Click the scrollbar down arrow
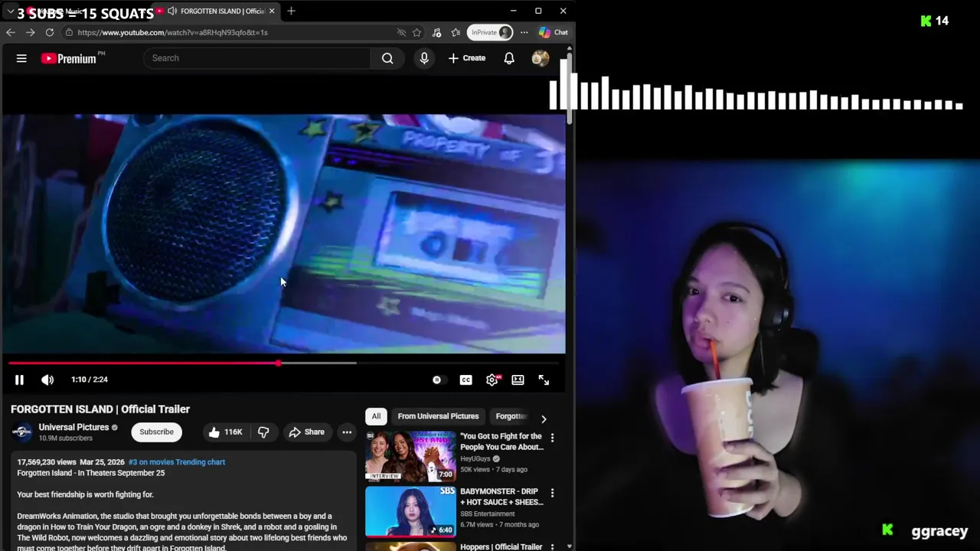The image size is (980, 551). point(569,546)
